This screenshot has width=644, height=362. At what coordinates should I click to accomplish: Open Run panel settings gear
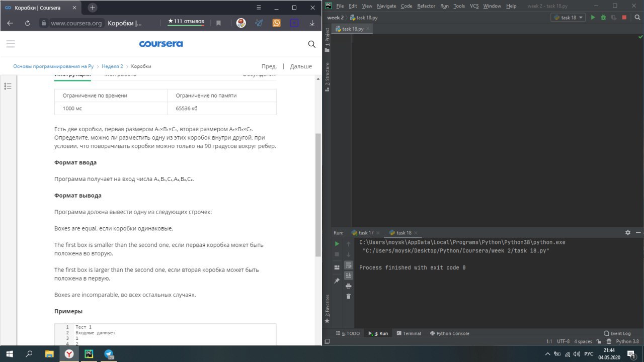coord(628,233)
